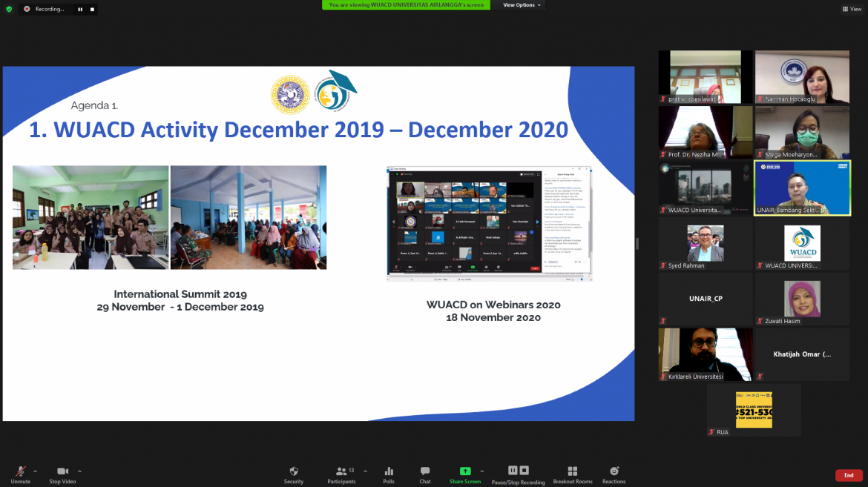The image size is (868, 487).
Task: Expand arrow next to Participants
Action: 365,471
